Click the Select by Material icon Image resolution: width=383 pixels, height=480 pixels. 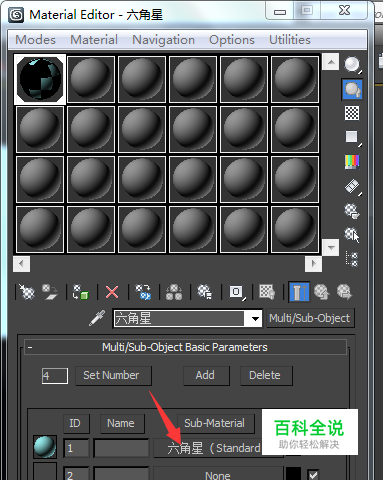352,235
